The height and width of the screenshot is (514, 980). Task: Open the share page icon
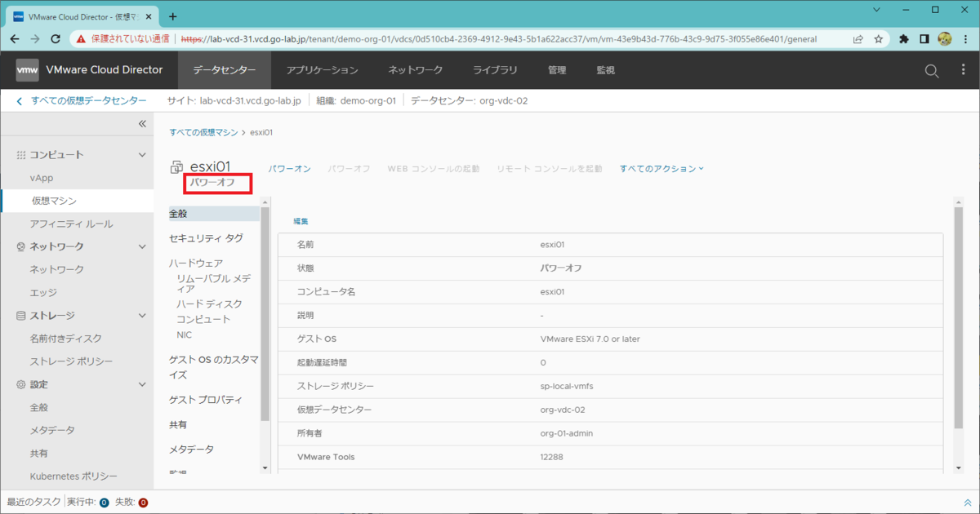click(858, 38)
